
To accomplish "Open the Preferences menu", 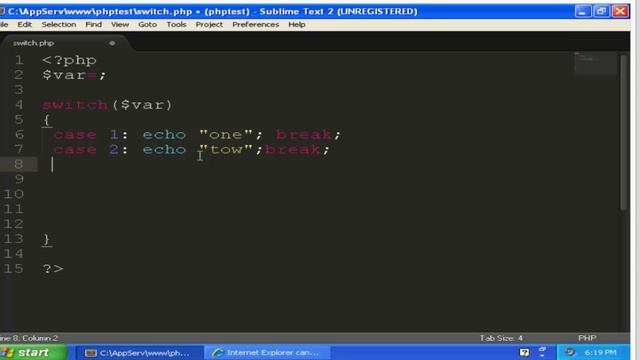I will 256,24.
